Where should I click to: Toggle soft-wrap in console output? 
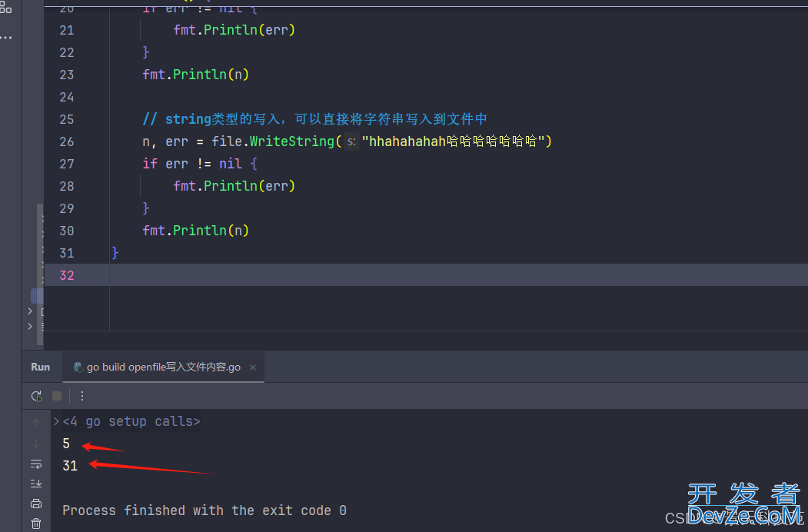(x=36, y=464)
